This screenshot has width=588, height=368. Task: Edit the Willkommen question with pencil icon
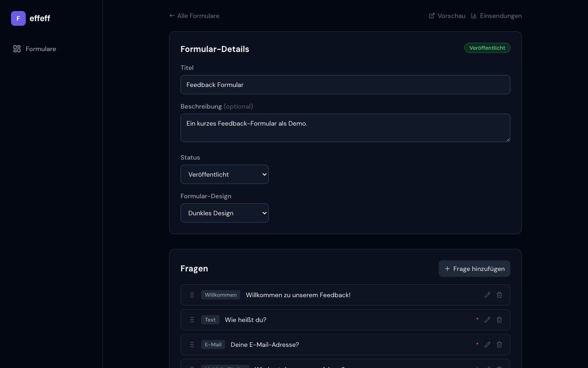point(487,295)
